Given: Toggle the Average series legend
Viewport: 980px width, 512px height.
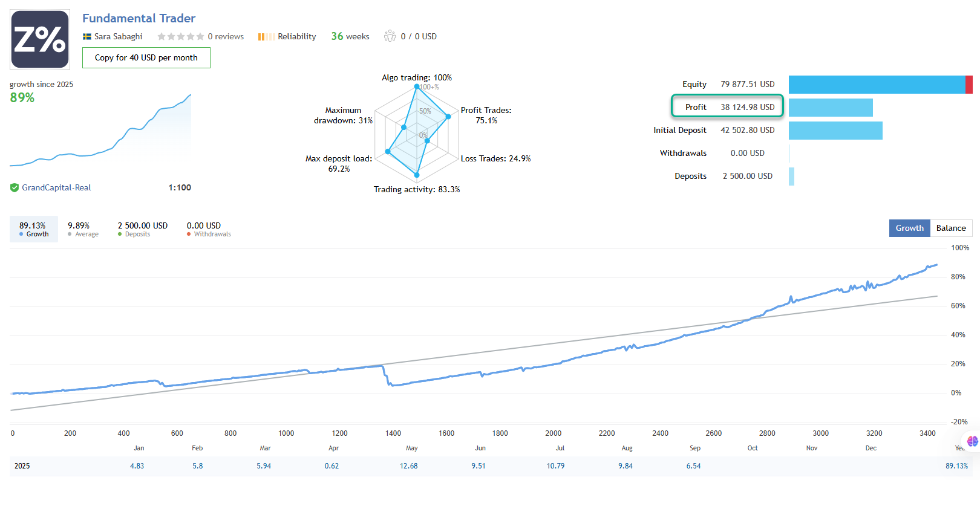Looking at the screenshot, I should pos(82,229).
